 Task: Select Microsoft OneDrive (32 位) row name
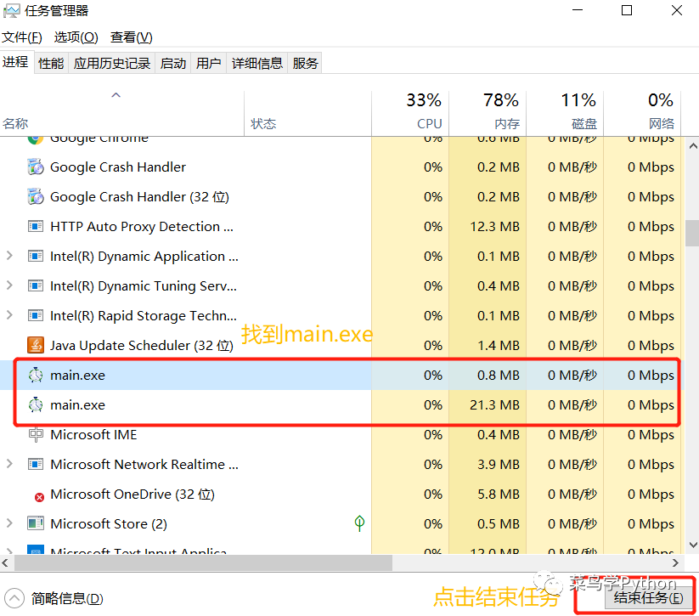tap(132, 494)
